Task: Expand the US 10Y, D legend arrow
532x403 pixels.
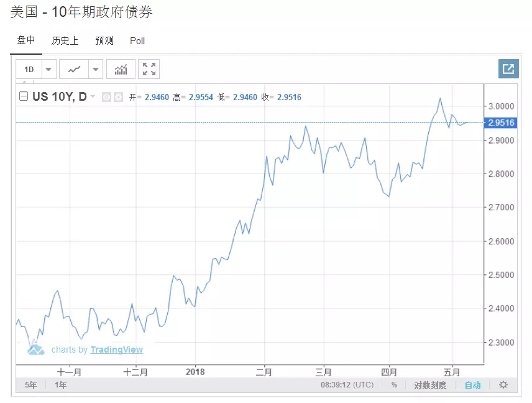Action: pyautogui.click(x=93, y=96)
